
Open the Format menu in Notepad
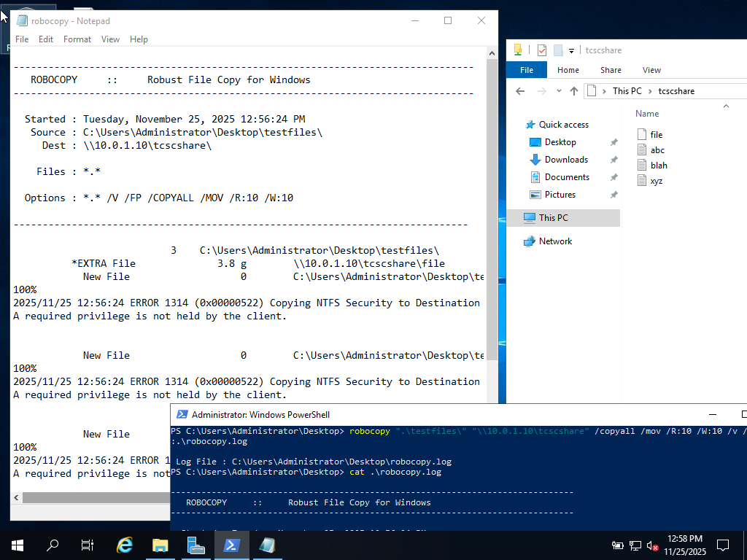(x=77, y=39)
